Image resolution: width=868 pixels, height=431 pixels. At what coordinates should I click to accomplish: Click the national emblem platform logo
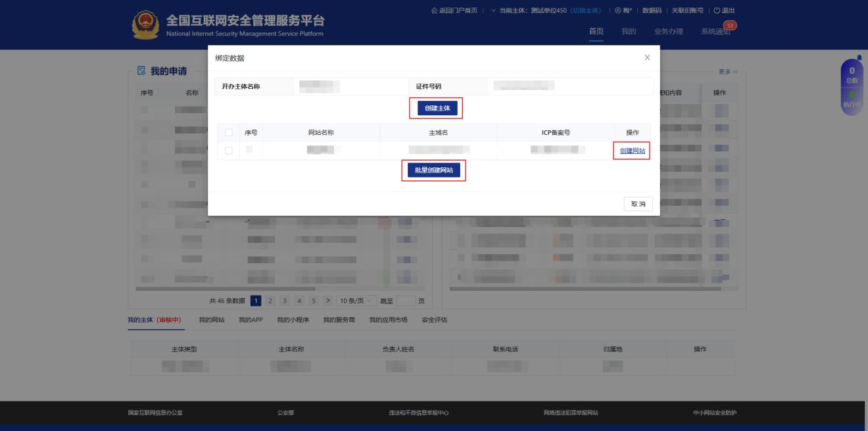pyautogui.click(x=145, y=25)
